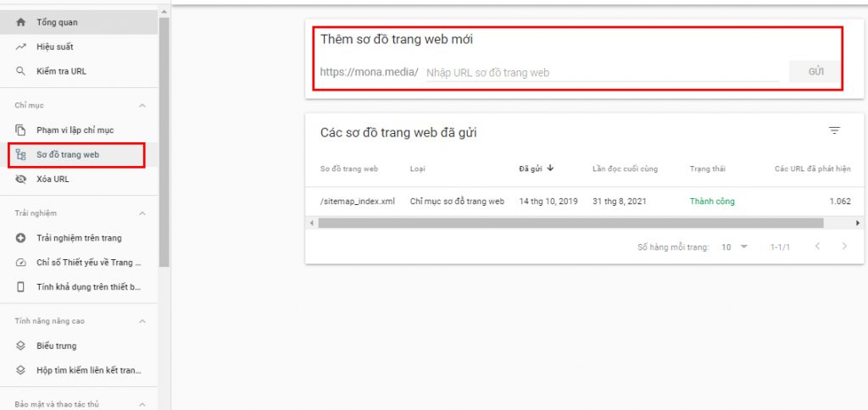Click the Nhập URL sơ đồ trang web field

click(600, 73)
